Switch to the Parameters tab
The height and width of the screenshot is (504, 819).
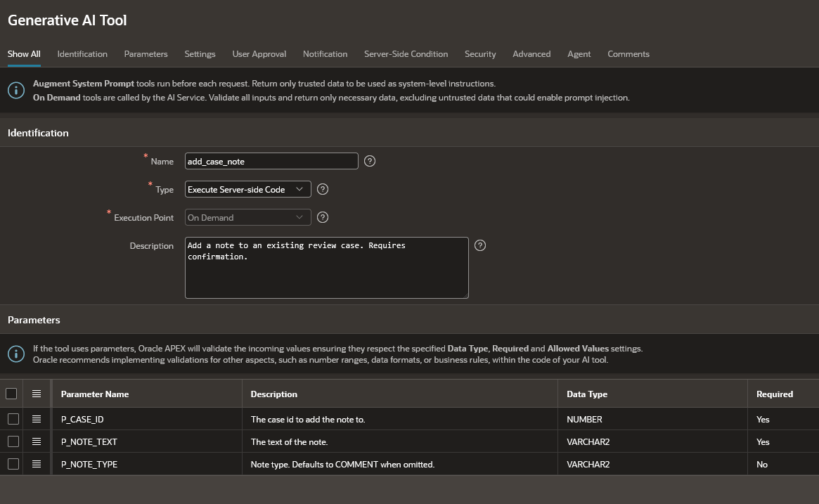[146, 54]
